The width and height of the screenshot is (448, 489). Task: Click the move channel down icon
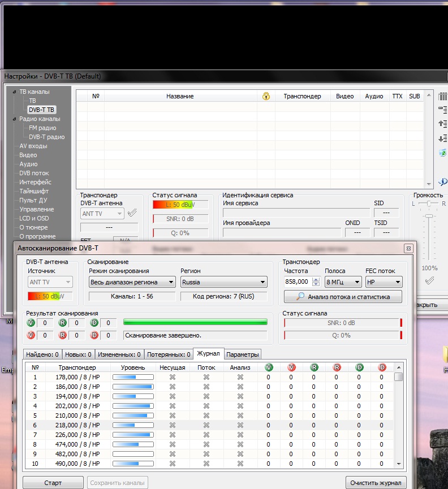(x=442, y=139)
